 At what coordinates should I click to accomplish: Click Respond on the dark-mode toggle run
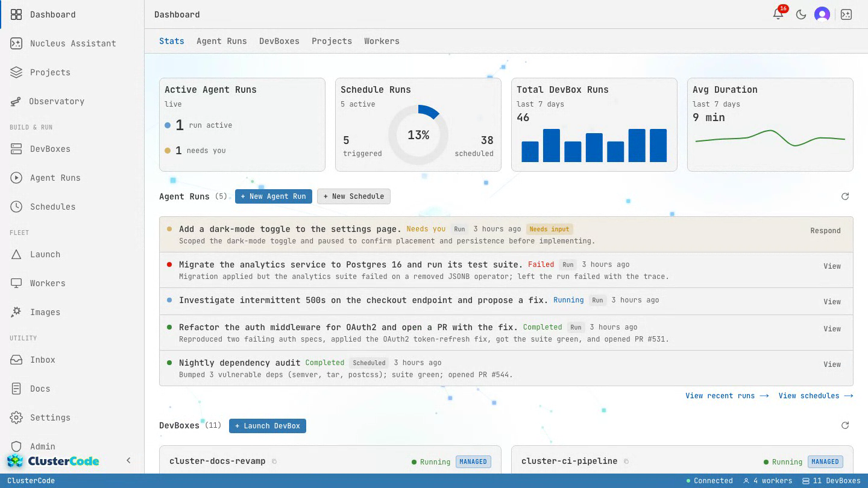click(825, 231)
